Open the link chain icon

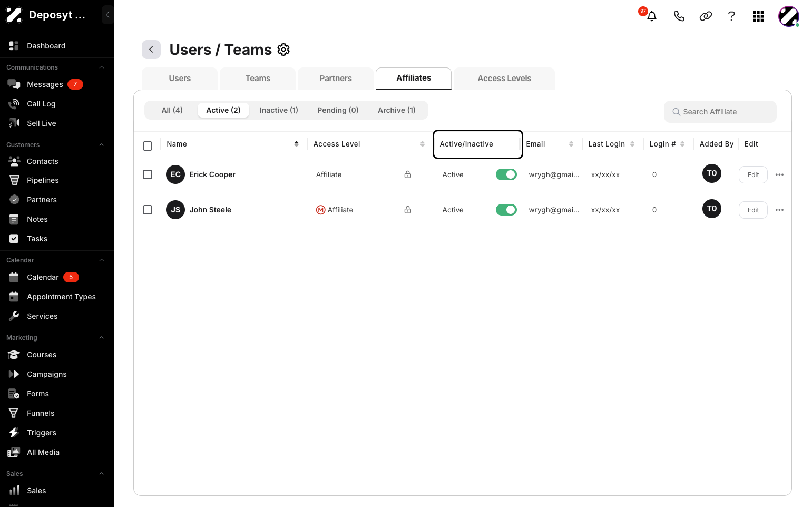pos(706,16)
